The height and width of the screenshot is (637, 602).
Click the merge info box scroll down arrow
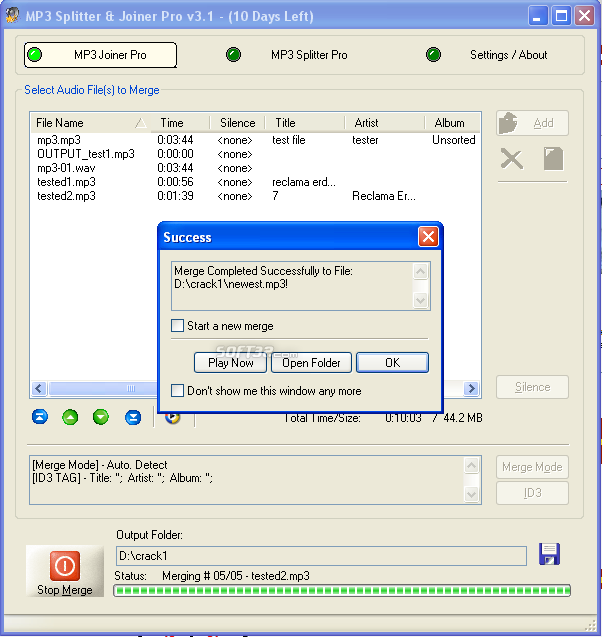(472, 494)
